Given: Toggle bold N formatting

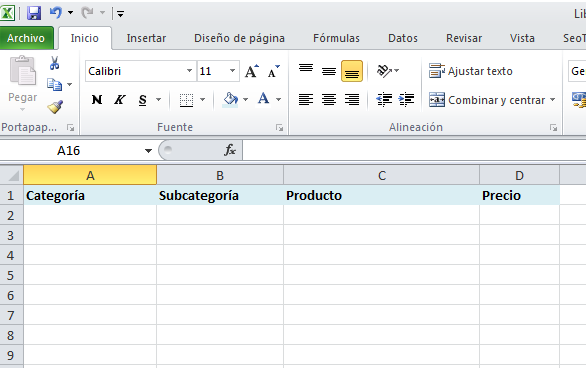Looking at the screenshot, I should (x=97, y=100).
